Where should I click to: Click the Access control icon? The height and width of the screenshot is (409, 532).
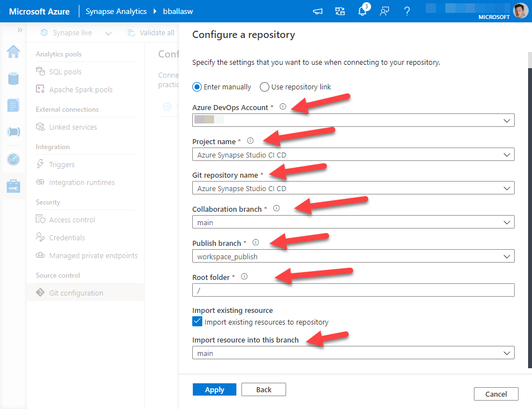40,220
